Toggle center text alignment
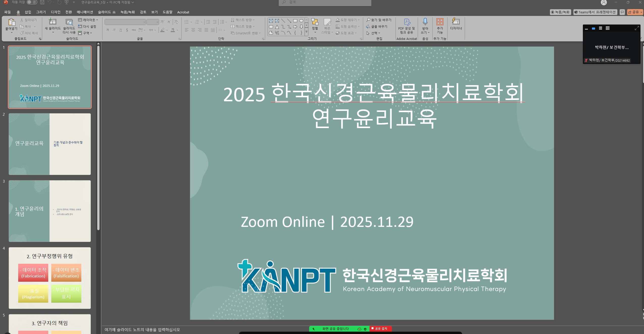The height and width of the screenshot is (334, 644). coord(193,30)
